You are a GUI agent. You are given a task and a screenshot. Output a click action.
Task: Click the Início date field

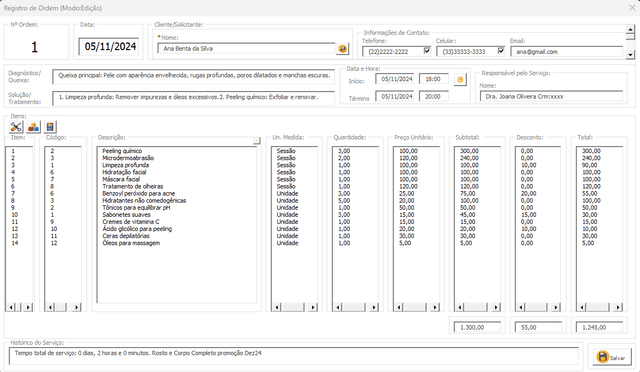click(x=395, y=79)
